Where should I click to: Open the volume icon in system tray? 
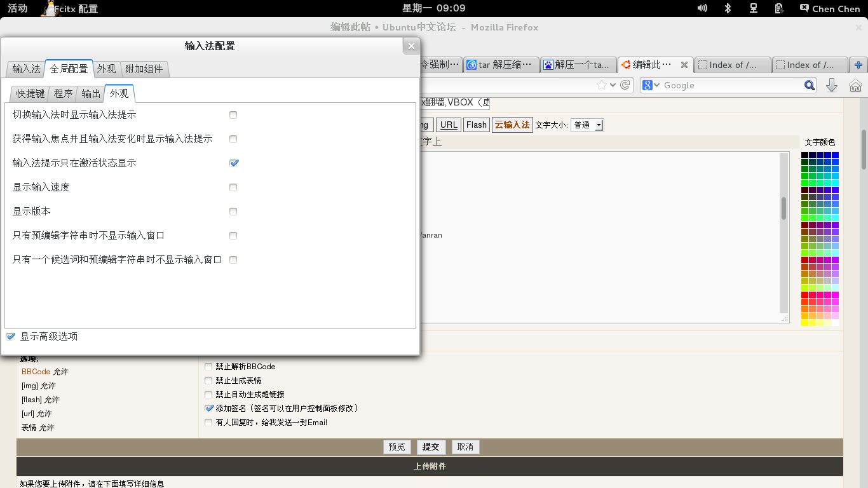[702, 8]
